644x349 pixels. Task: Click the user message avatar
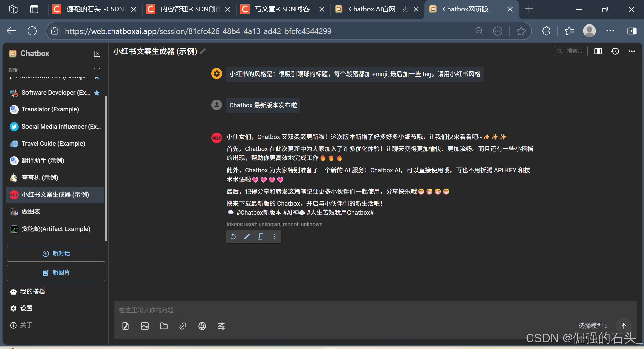(217, 105)
